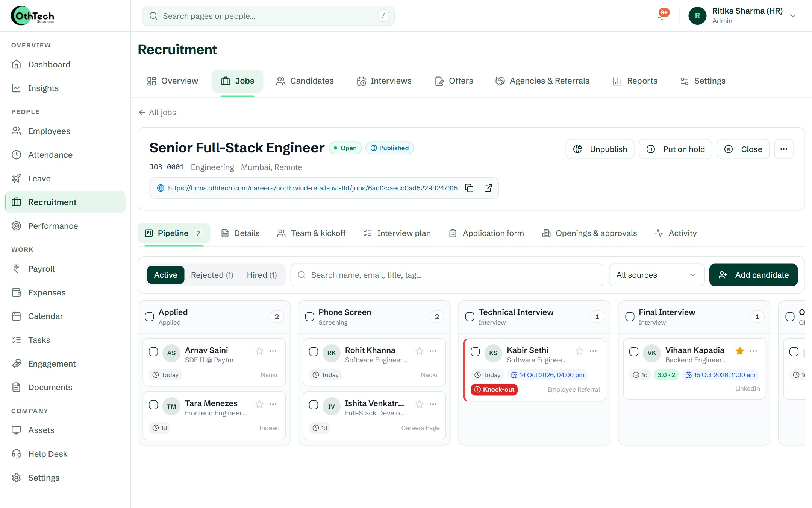812x508 pixels.
Task: Focus candidate search name, email field
Action: [x=447, y=275]
